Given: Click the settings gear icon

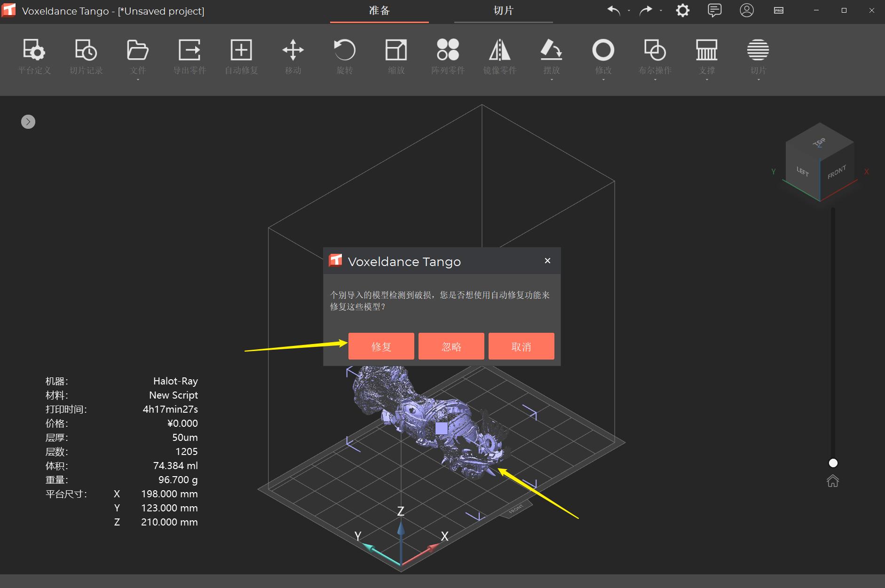Looking at the screenshot, I should 683,10.
